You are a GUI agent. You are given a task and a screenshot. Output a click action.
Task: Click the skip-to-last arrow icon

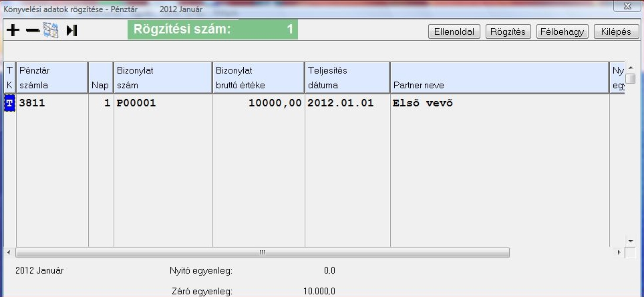72,30
